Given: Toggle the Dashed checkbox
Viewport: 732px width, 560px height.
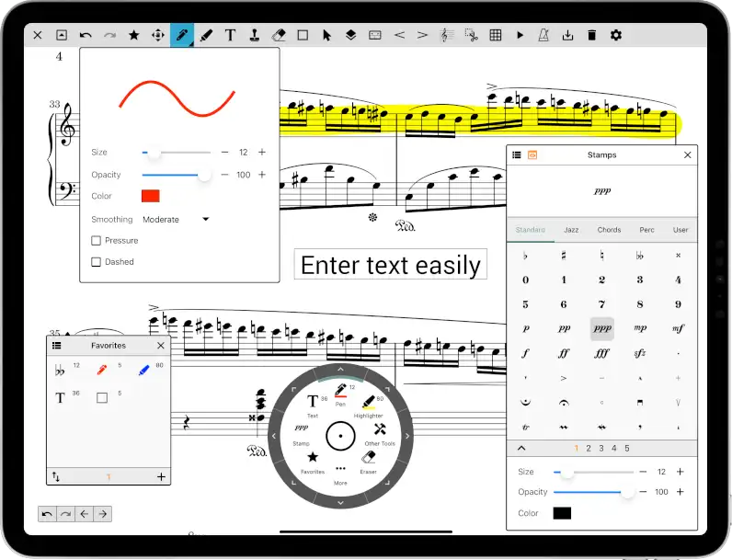Looking at the screenshot, I should click(97, 262).
